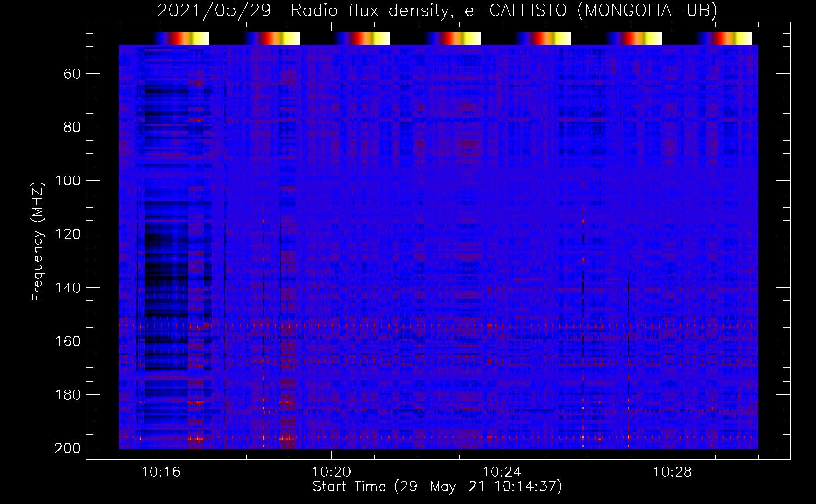The width and height of the screenshot is (816, 504).
Task: Select the '10:24' time tick label
Action: coord(502,472)
